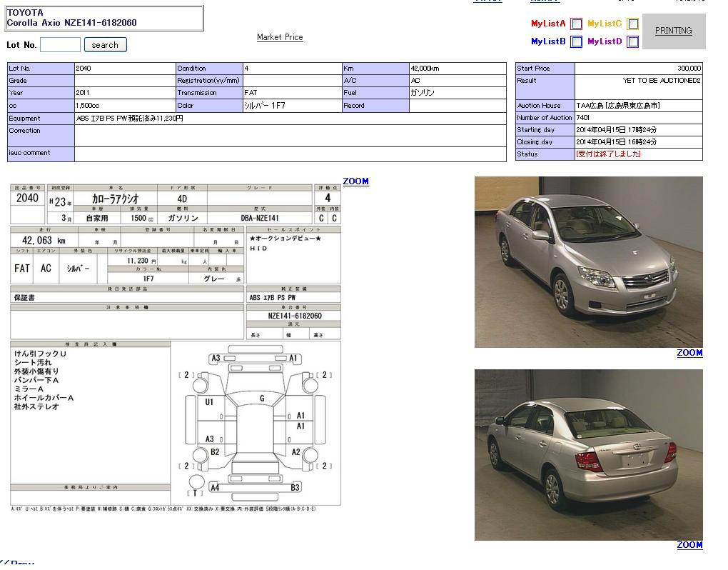Tick the MyListA checkbox

576,24
